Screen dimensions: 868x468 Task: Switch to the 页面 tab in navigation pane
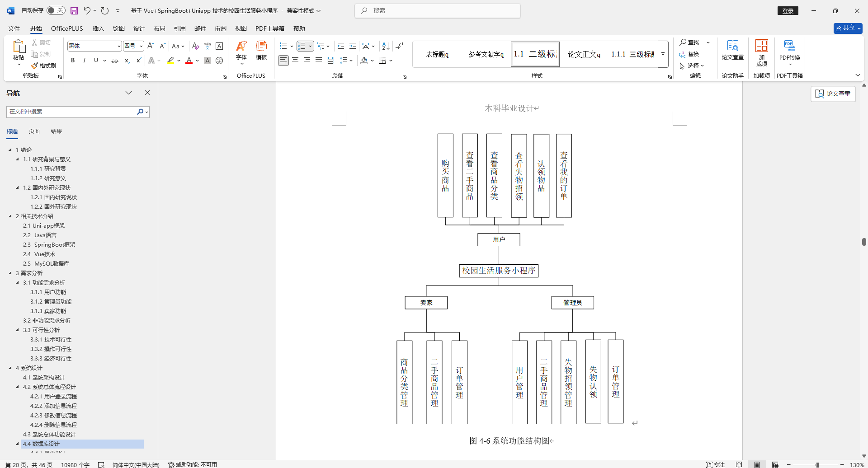point(34,131)
